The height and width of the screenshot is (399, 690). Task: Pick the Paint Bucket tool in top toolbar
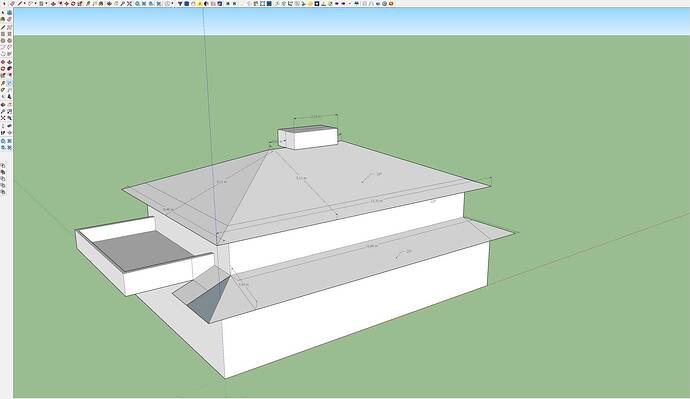(101, 4)
